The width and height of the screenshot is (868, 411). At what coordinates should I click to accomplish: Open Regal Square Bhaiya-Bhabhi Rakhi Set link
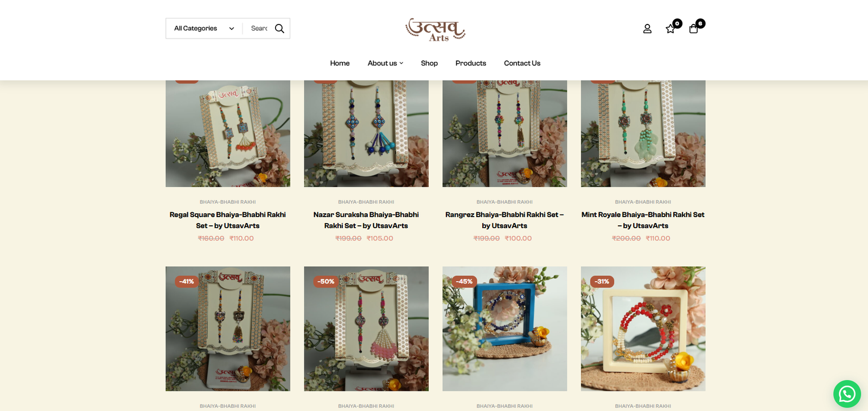227,220
